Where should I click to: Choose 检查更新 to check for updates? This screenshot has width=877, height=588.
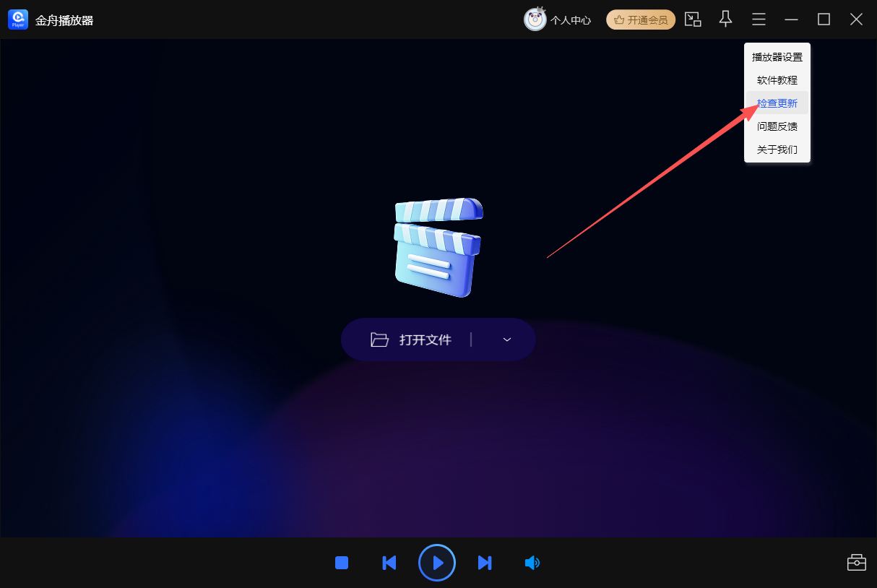[777, 103]
